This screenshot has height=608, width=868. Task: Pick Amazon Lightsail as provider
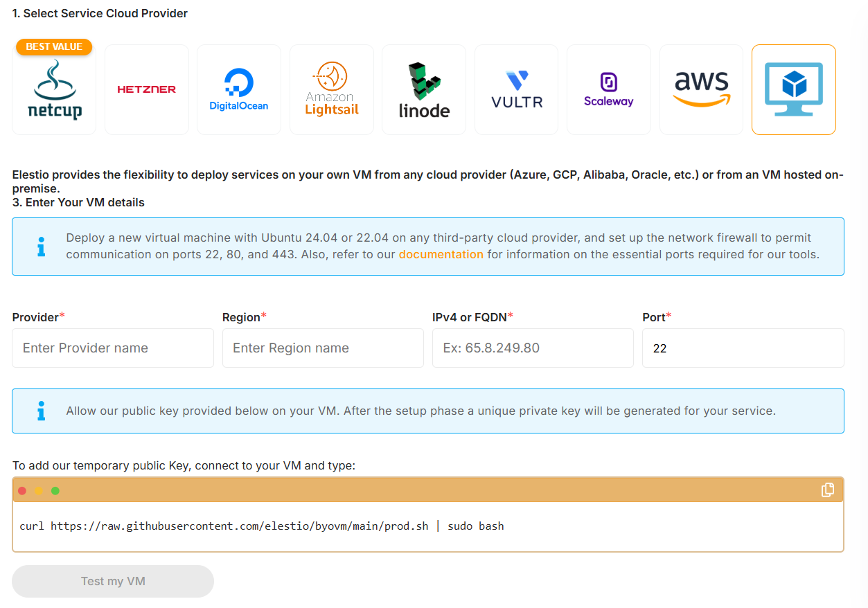(x=331, y=89)
